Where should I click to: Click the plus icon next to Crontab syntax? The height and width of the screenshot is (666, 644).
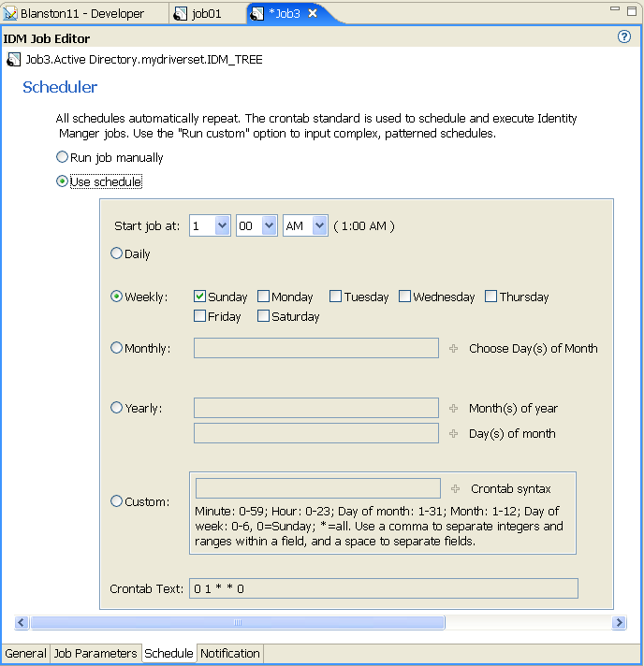[x=455, y=489]
